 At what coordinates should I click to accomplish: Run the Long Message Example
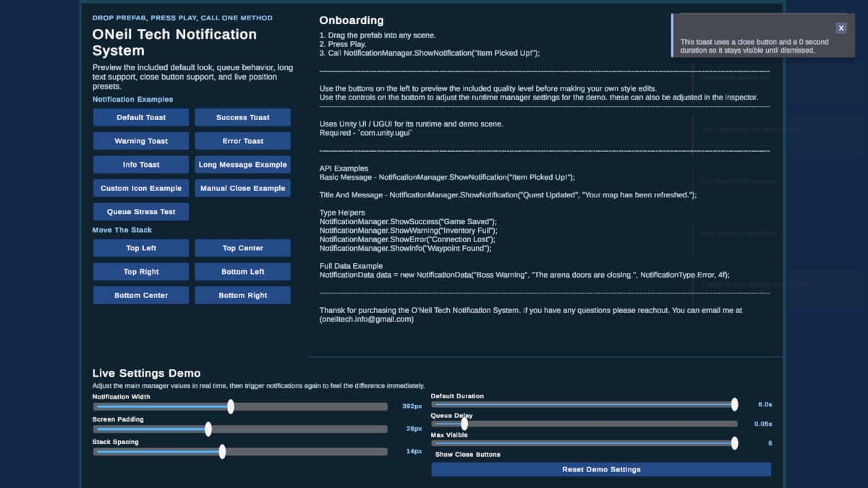(243, 164)
